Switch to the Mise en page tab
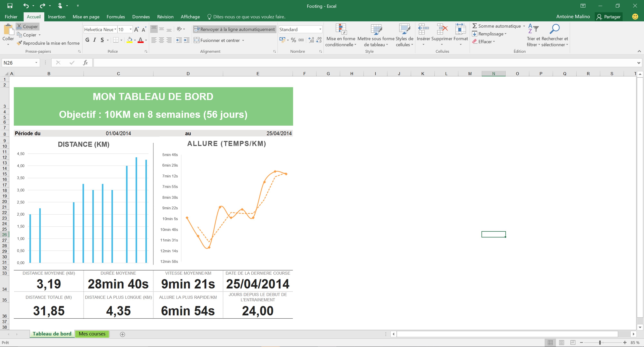644x347 pixels. tap(86, 17)
